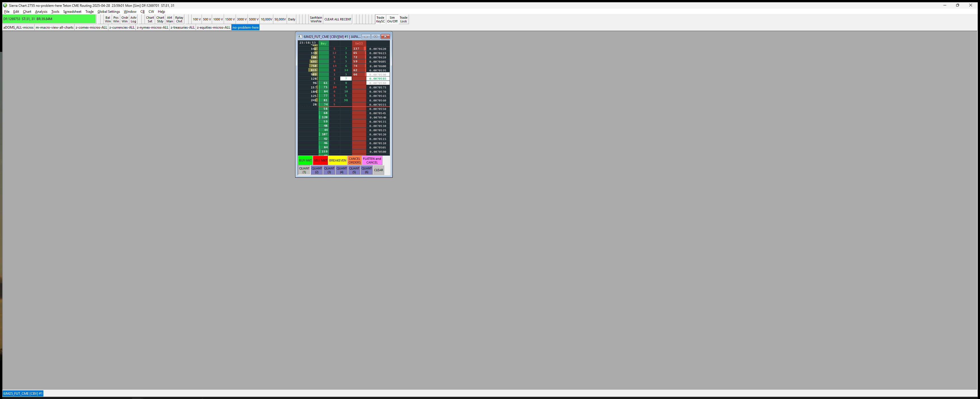
Task: Set bar period to 1000 V
Action: 218,19
